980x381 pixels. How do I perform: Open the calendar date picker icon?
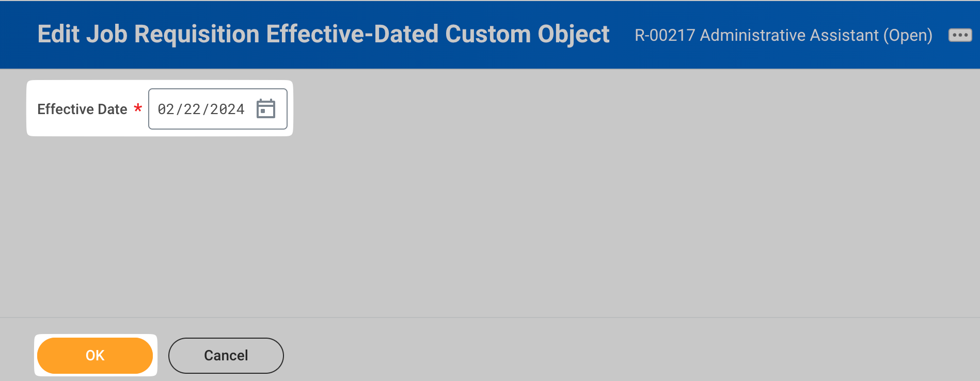pos(266,109)
